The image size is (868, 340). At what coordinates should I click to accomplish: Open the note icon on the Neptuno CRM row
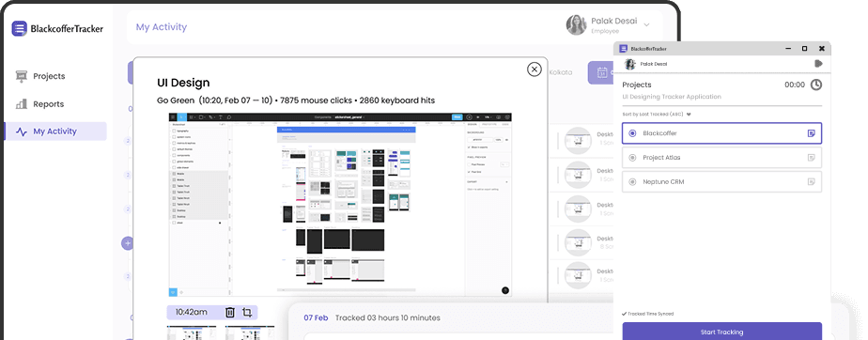pyautogui.click(x=812, y=181)
